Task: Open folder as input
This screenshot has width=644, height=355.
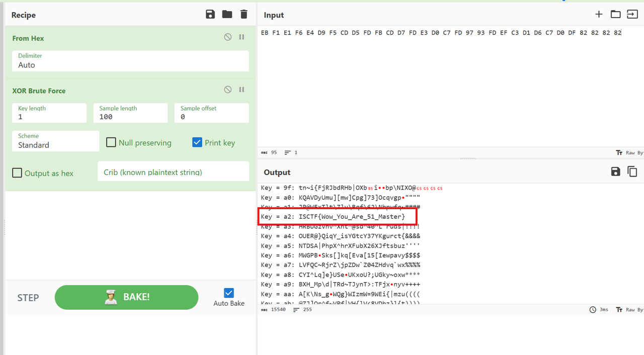Action: tap(615, 15)
